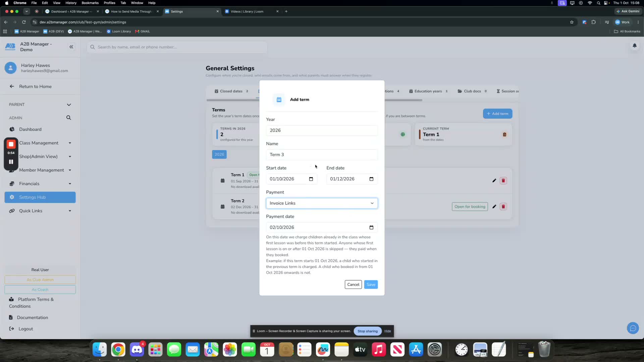Image resolution: width=644 pixels, height=362 pixels.
Task: Reload the page in Chrome
Action: click(x=24, y=22)
